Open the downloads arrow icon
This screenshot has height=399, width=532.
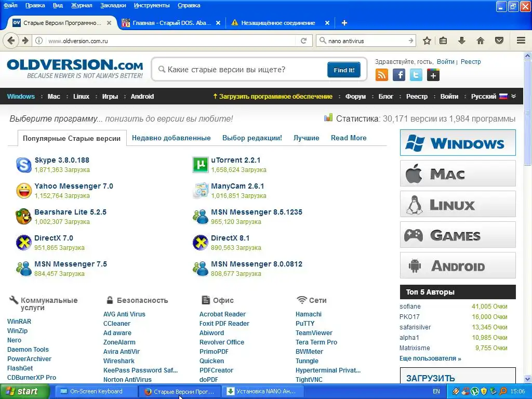point(461,41)
